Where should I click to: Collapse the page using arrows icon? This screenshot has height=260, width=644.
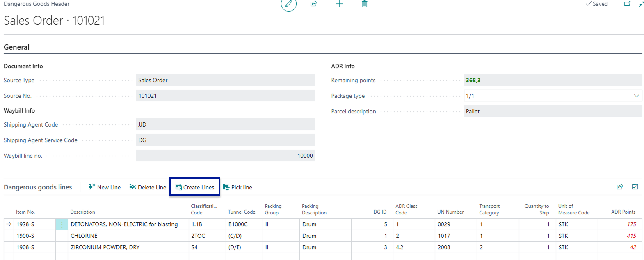pyautogui.click(x=641, y=4)
